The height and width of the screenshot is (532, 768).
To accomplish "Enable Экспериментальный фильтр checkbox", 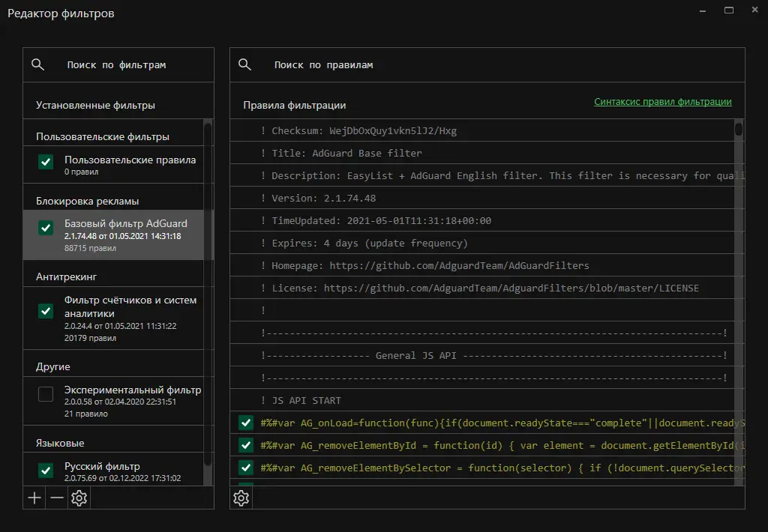I will tap(46, 394).
